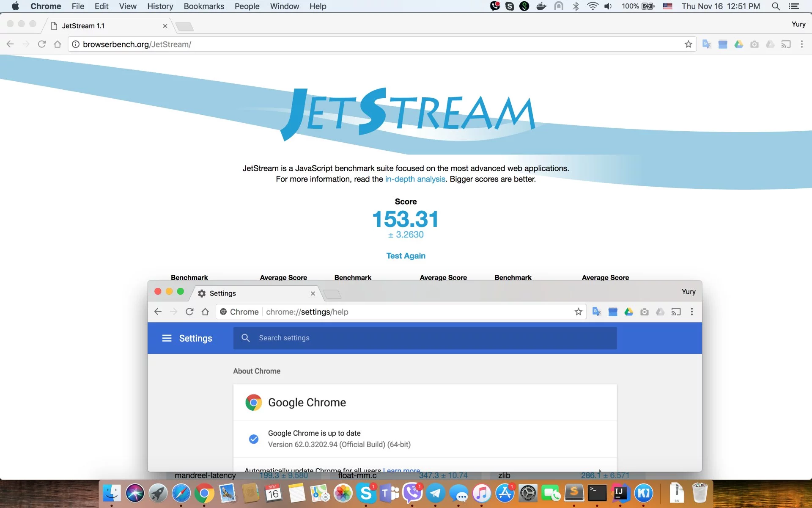Open IntelliJ IDEA from the Dock
This screenshot has width=812, height=508.
tap(620, 493)
